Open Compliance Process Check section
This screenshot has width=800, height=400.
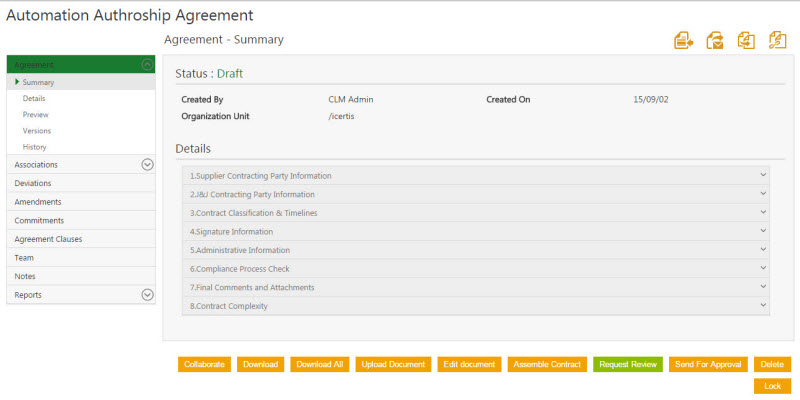476,269
